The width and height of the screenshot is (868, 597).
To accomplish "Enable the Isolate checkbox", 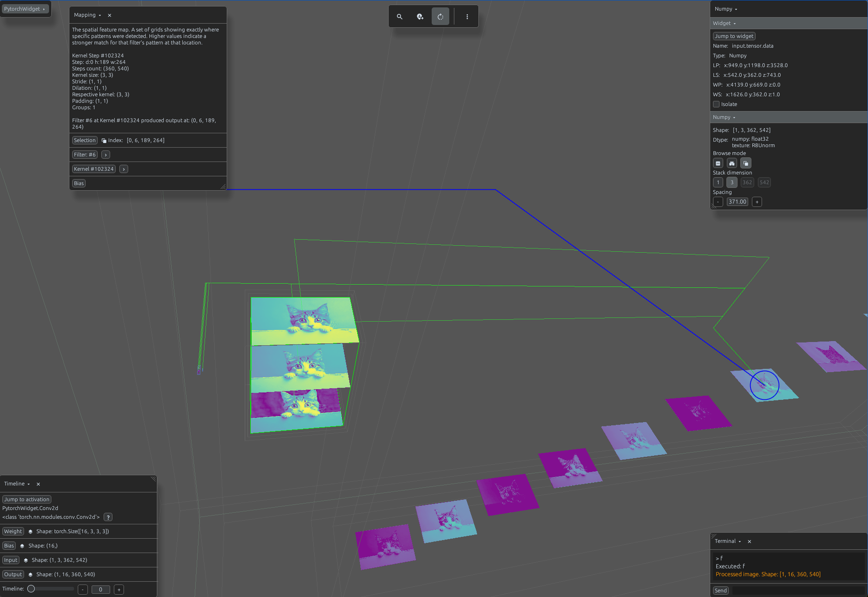I will point(716,104).
